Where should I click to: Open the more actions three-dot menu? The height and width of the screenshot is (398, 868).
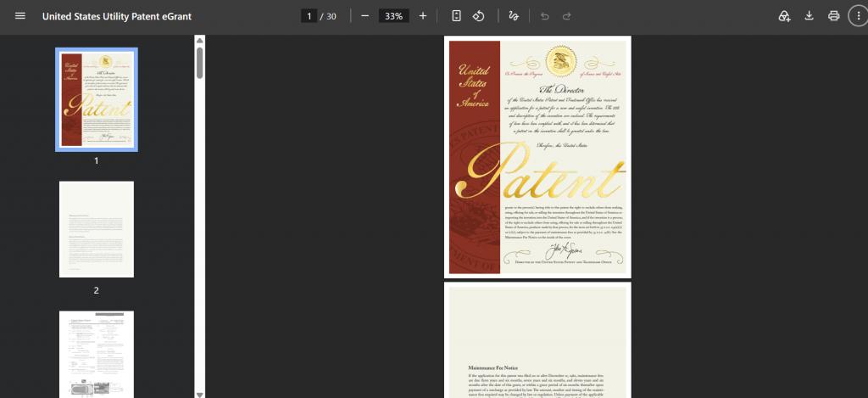point(859,16)
